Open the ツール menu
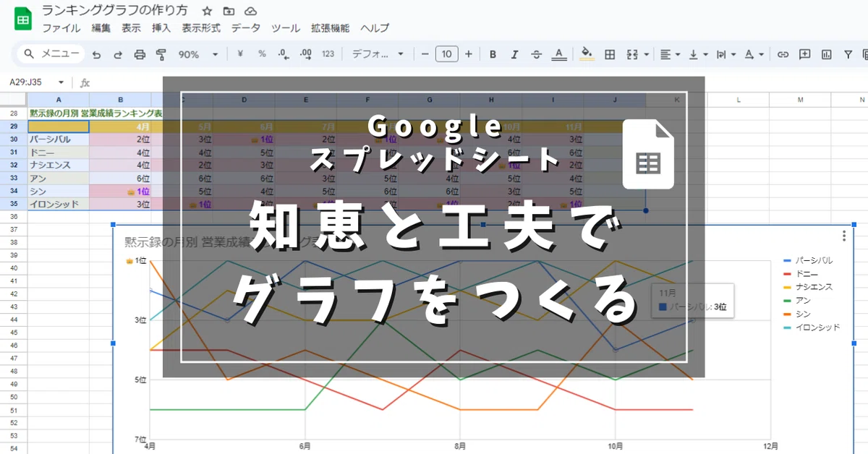The height and width of the screenshot is (454, 868). [x=286, y=28]
